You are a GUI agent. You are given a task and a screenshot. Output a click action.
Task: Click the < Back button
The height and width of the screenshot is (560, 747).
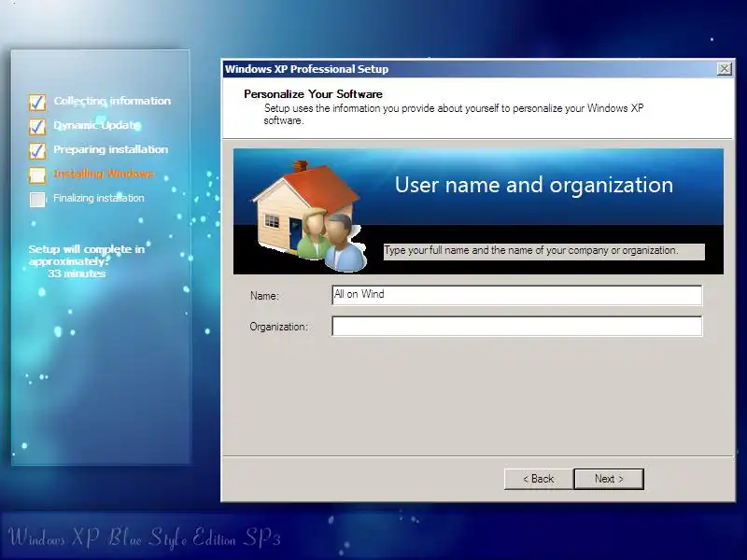tap(539, 479)
